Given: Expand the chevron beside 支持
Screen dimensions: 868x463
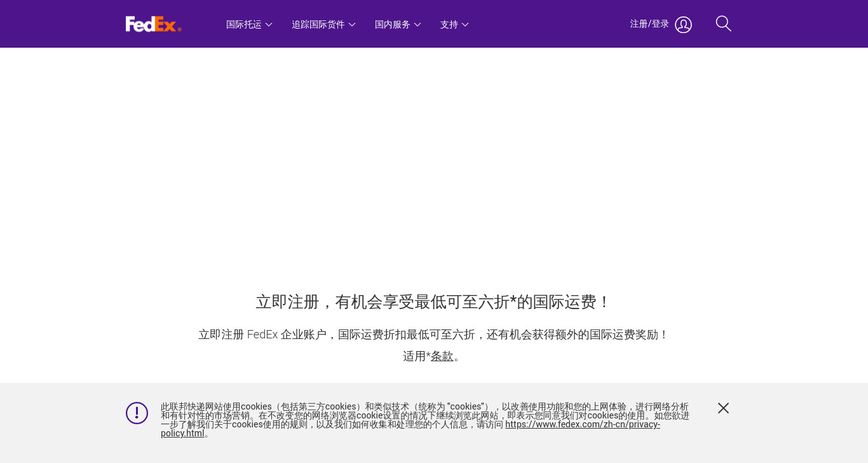Looking at the screenshot, I should [465, 25].
